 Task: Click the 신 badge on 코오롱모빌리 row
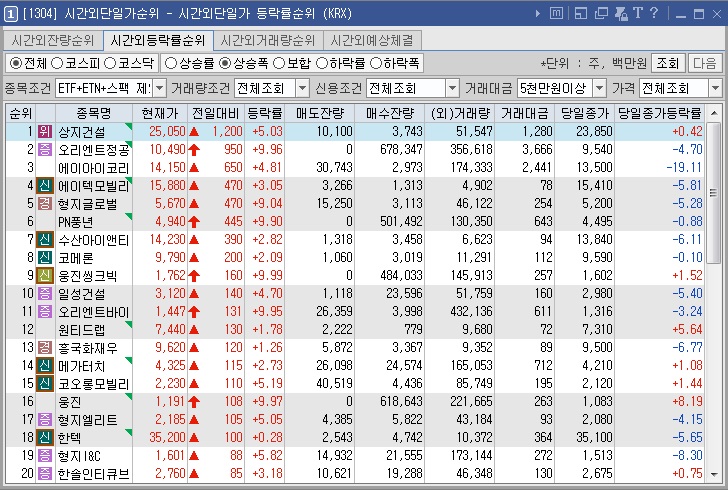pos(45,384)
